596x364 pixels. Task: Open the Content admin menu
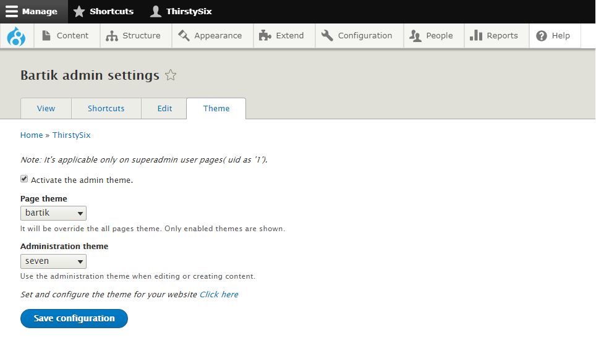click(x=67, y=36)
